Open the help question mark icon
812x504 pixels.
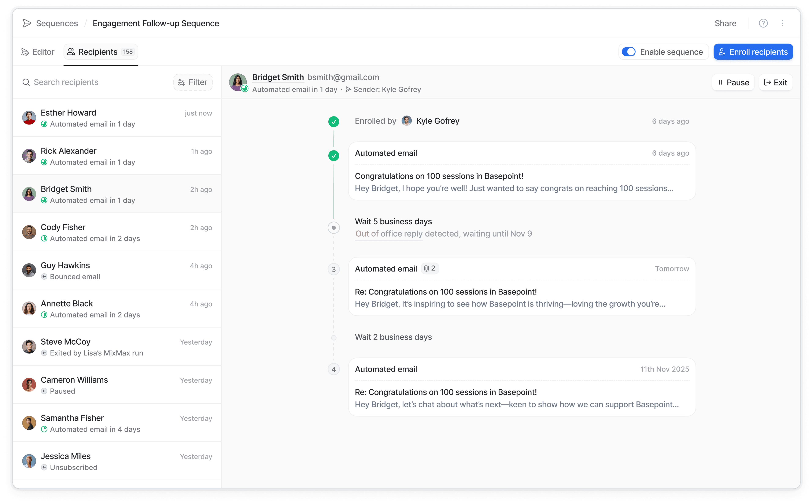(x=763, y=23)
